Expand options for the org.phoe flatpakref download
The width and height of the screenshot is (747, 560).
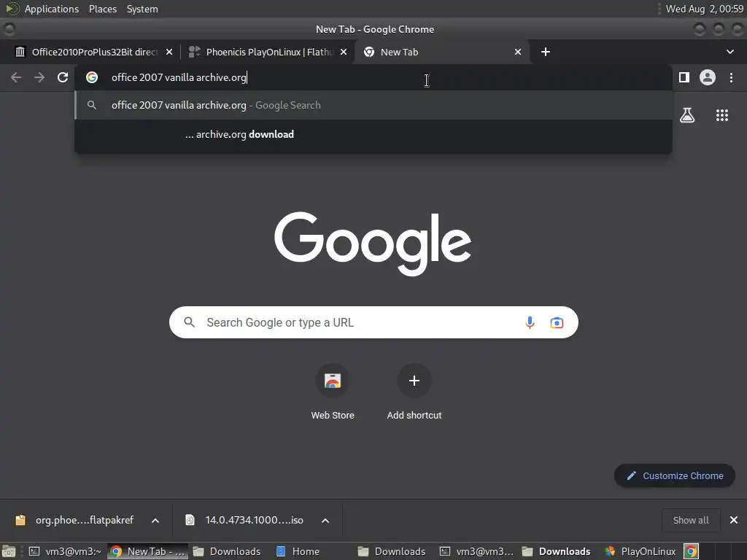point(155,521)
